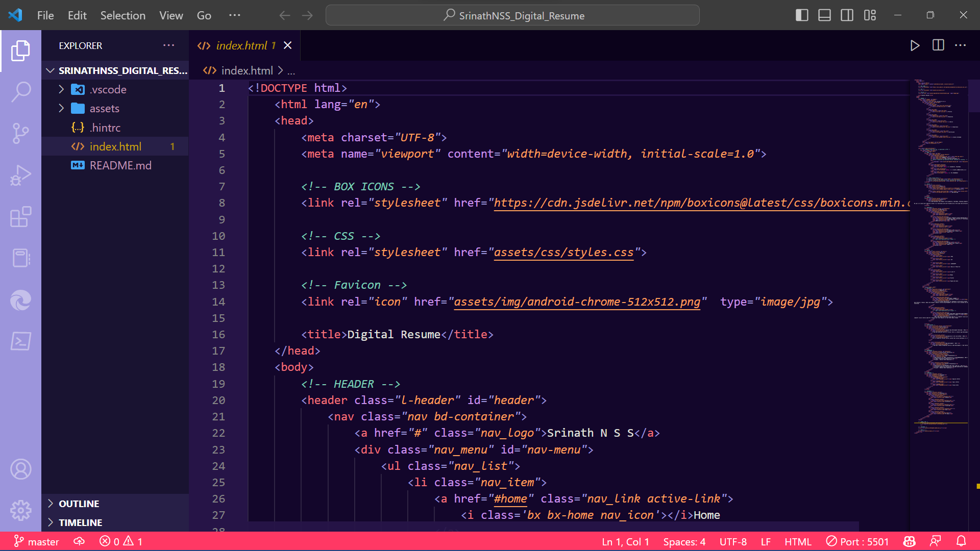Toggle the bottom panel visibility
980x551 pixels.
[x=824, y=15]
